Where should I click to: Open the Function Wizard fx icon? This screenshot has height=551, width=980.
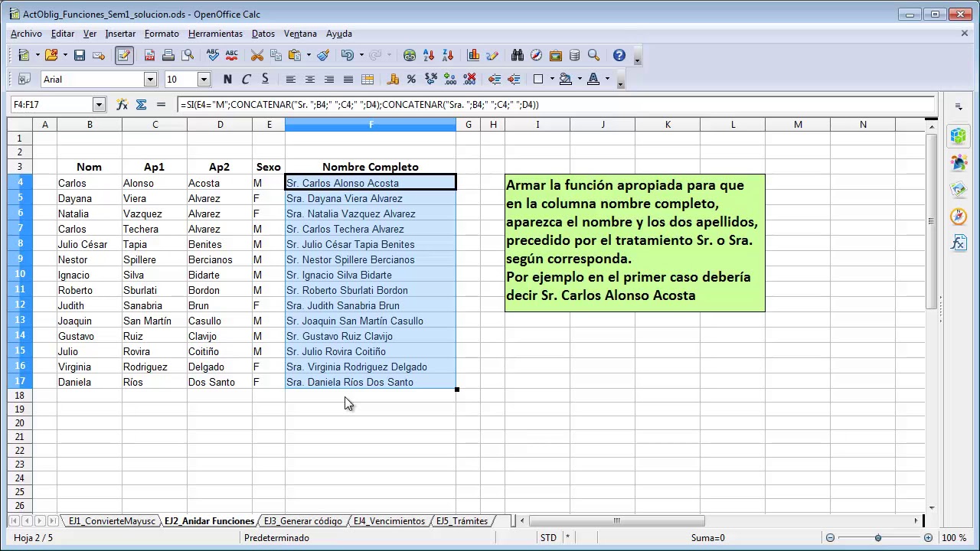[122, 105]
